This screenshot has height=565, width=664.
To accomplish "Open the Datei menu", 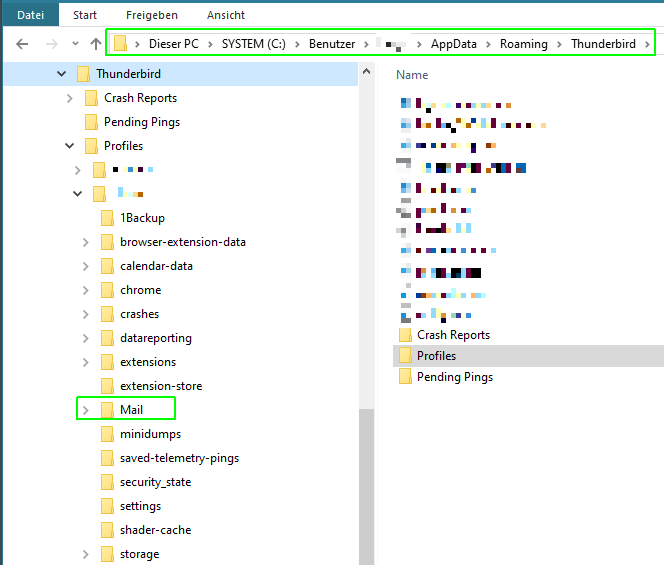I will click(x=30, y=15).
